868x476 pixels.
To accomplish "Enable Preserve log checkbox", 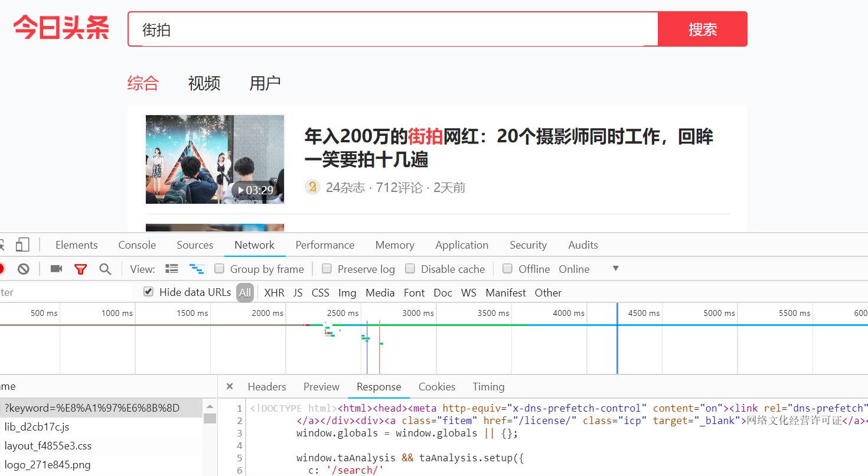I will 327,269.
